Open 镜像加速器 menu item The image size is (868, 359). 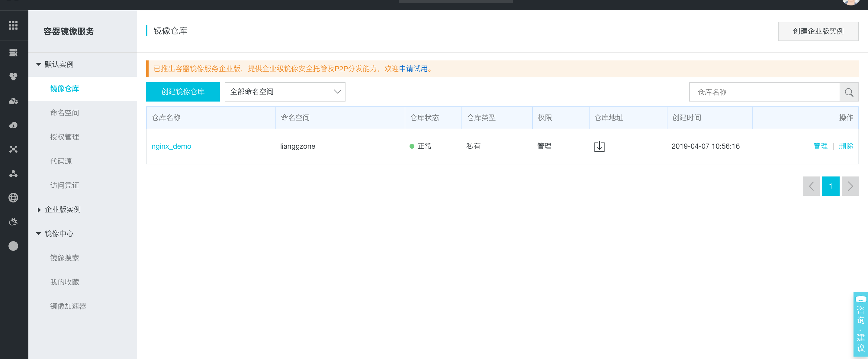coord(68,306)
